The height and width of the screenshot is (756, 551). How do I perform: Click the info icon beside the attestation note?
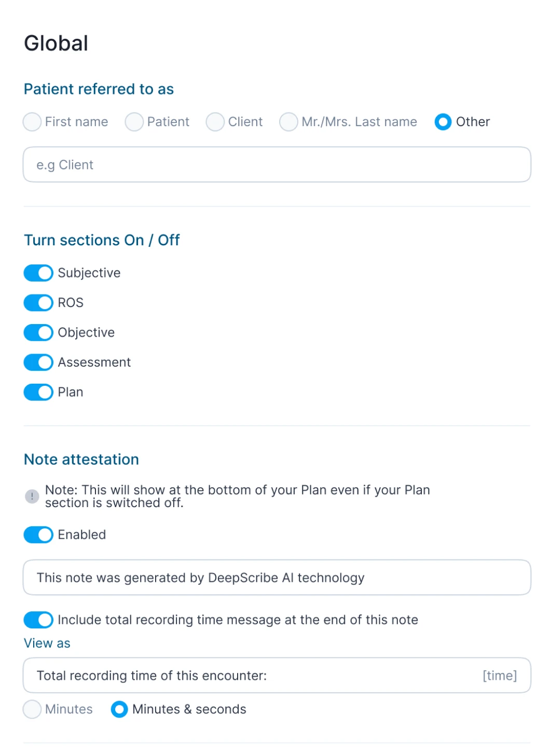pos(32,496)
